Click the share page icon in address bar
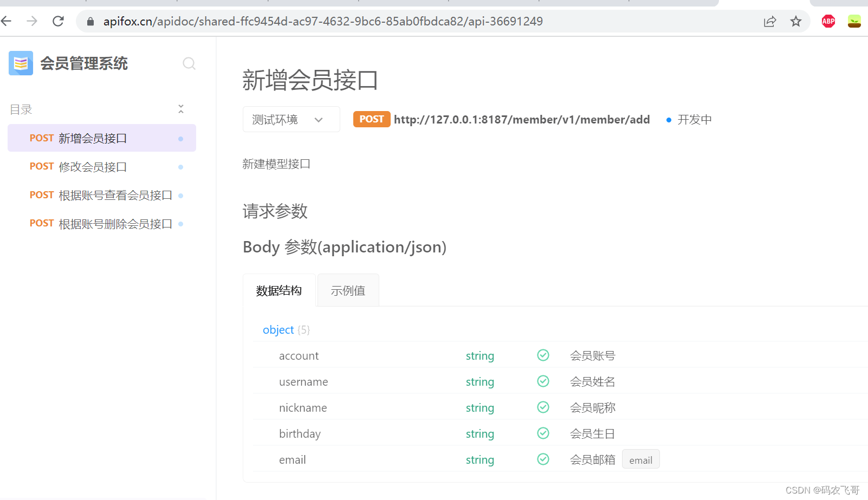Viewport: 868px width, 500px height. 770,22
